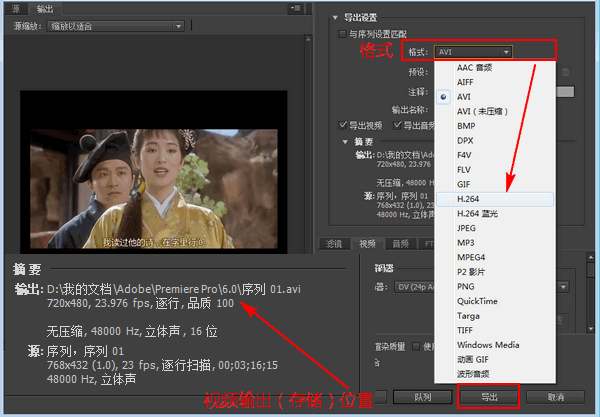Click the trash icon beside 预设 row
Viewport: 600px width, 417px height.
(x=566, y=72)
